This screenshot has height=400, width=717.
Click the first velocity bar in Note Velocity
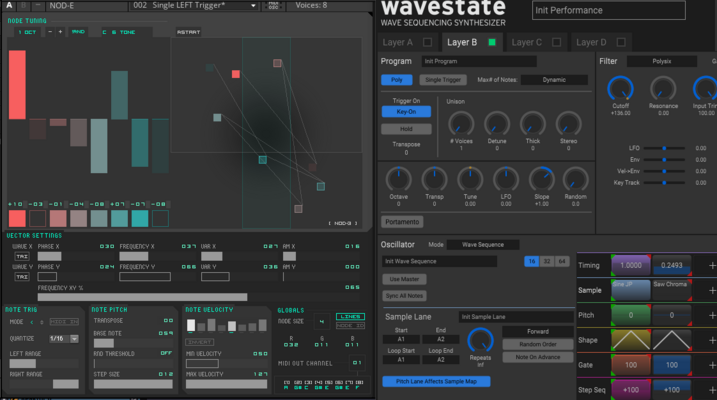[191, 325]
